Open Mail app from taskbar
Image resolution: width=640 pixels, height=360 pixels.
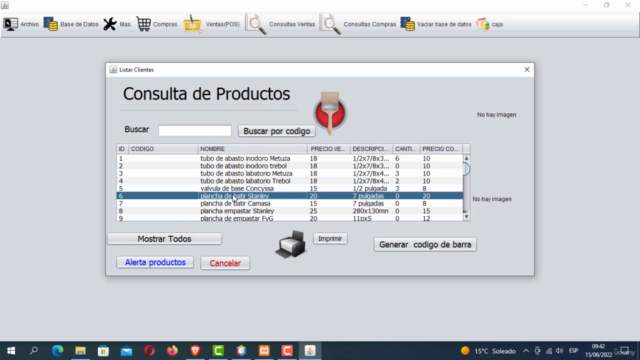click(126, 351)
